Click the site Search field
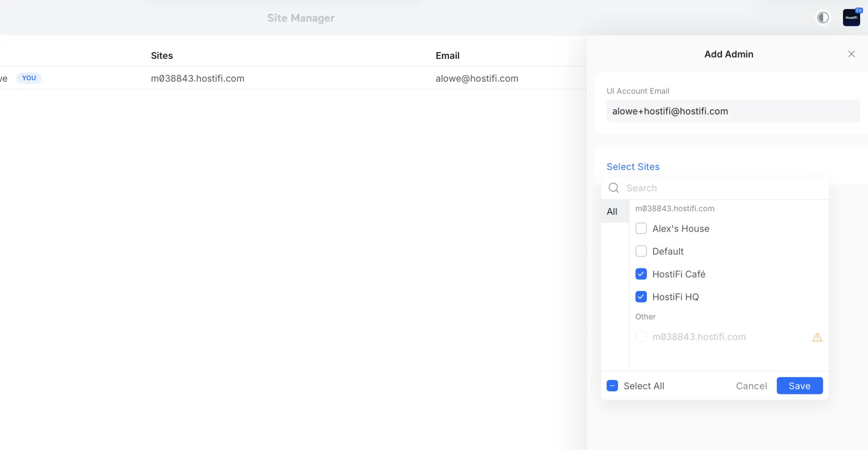868x450 pixels. 715,188
